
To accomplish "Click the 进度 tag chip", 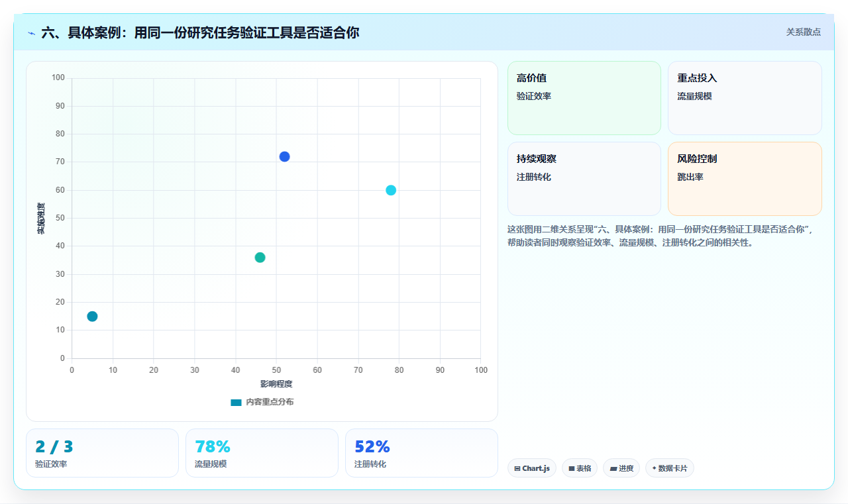I will [621, 468].
